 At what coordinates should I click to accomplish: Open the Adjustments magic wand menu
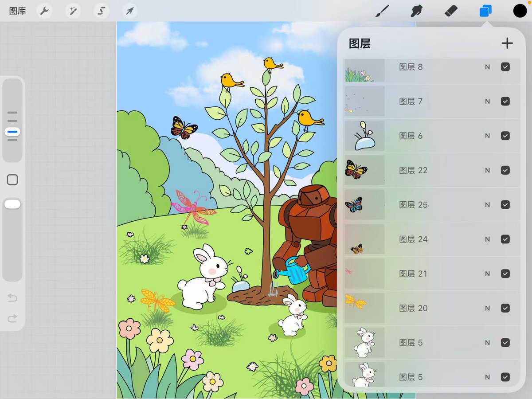[x=73, y=11]
